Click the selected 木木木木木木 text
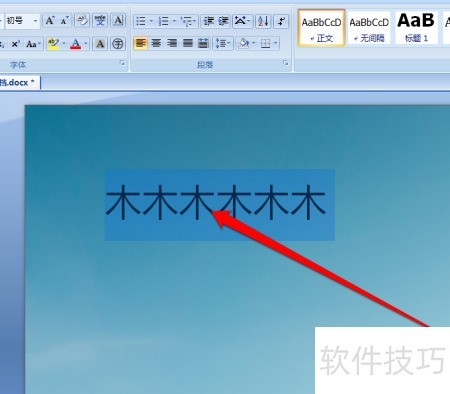The image size is (450, 394). [215, 203]
